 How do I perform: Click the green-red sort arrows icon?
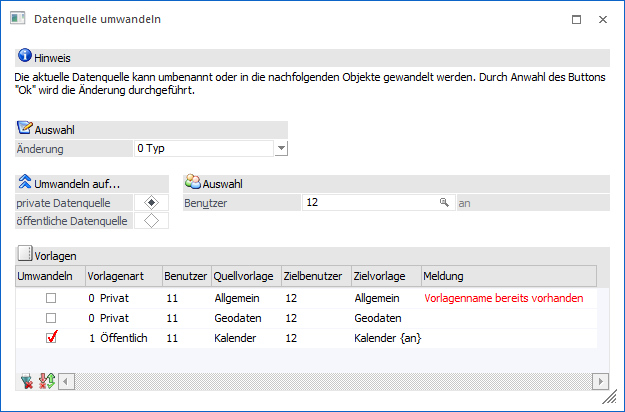coord(45,381)
